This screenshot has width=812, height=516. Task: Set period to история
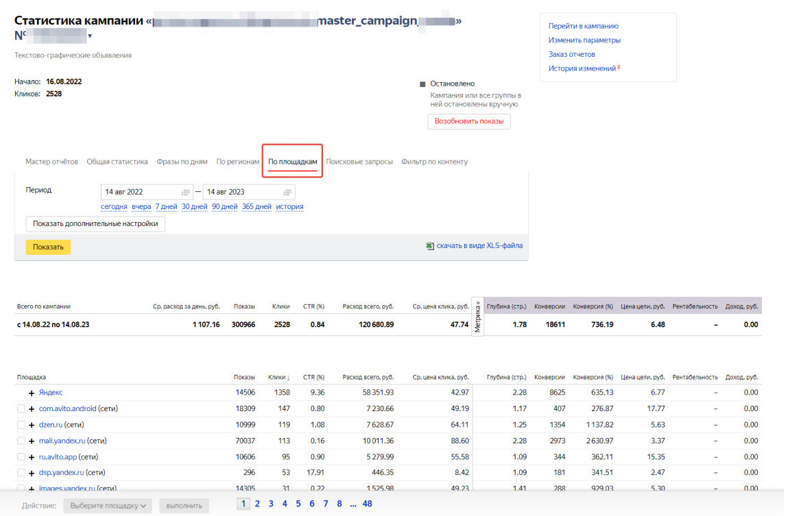point(289,206)
